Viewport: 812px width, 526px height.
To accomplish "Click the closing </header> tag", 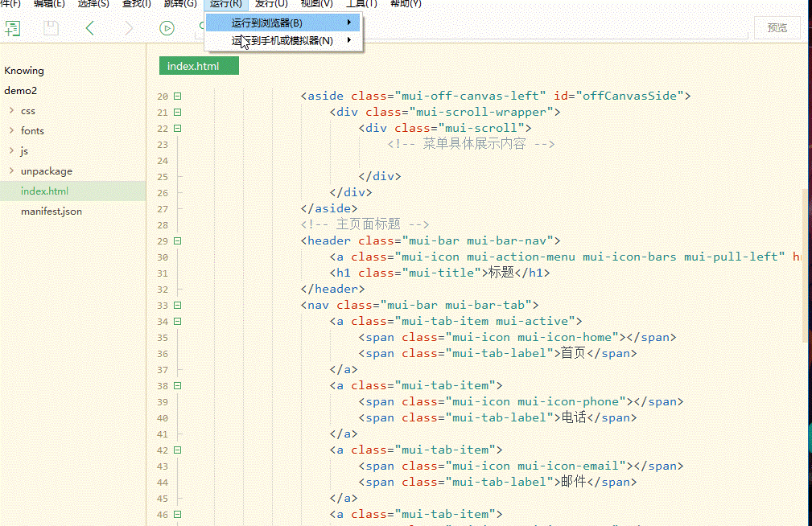I will click(x=333, y=289).
